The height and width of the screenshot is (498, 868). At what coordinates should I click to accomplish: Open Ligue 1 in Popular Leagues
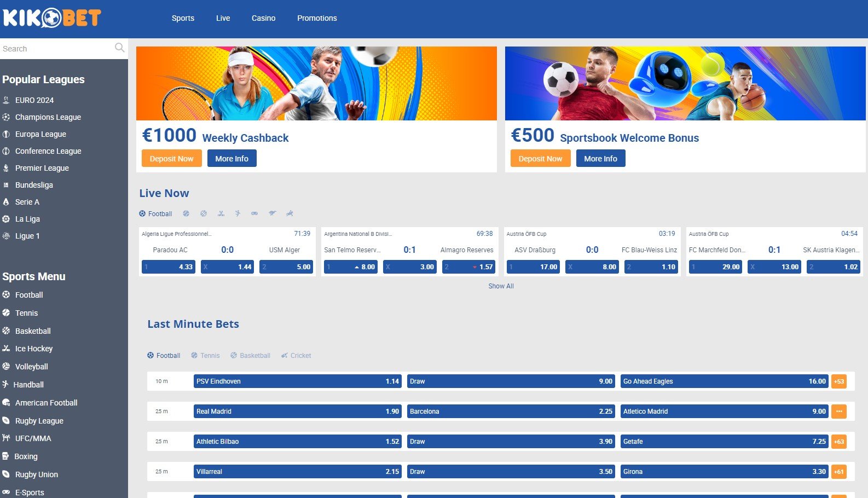(27, 236)
